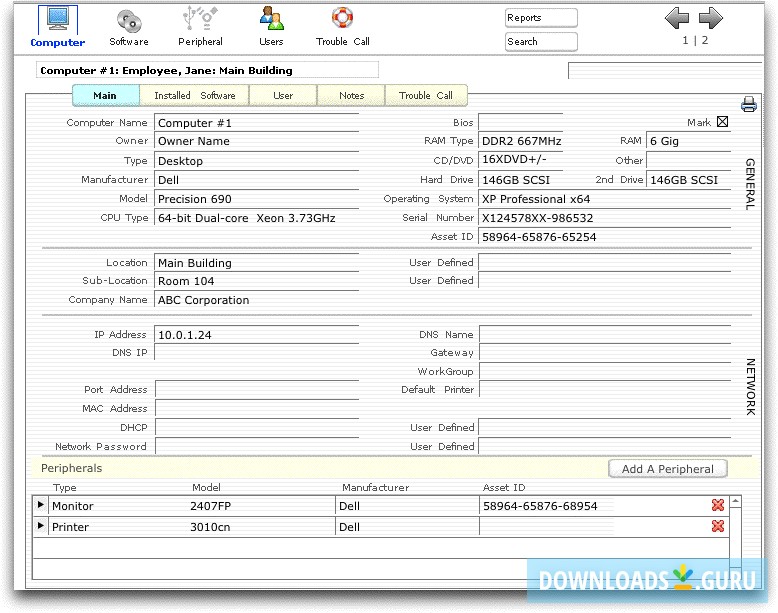Switch to the Installed Software tab
The height and width of the screenshot is (613, 778).
coord(195,96)
